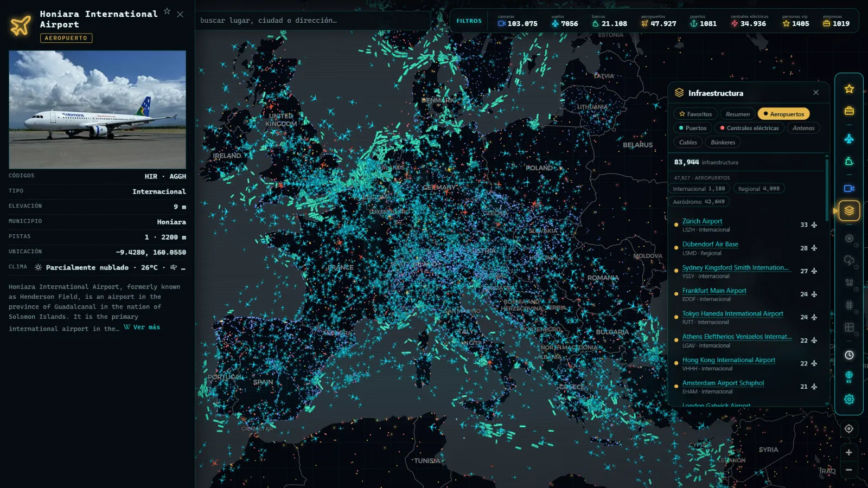Filter airports by Regional 4,098 chip
868x488 pixels.
pyautogui.click(x=759, y=189)
